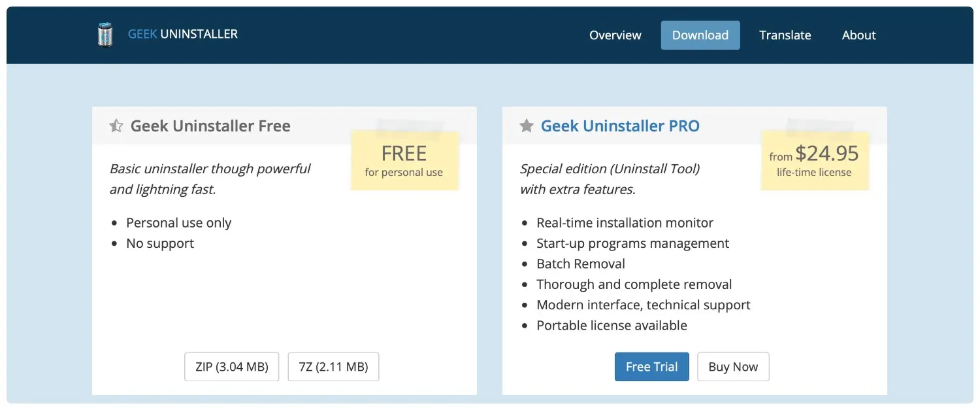The image size is (980, 410).
Task: Click the Geek Uninstaller trash can logo
Action: [105, 35]
